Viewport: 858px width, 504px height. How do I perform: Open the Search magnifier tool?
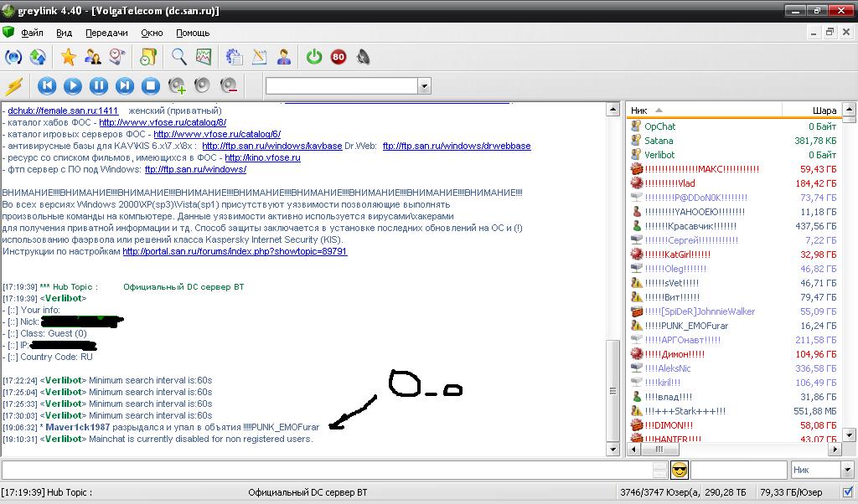[x=178, y=57]
